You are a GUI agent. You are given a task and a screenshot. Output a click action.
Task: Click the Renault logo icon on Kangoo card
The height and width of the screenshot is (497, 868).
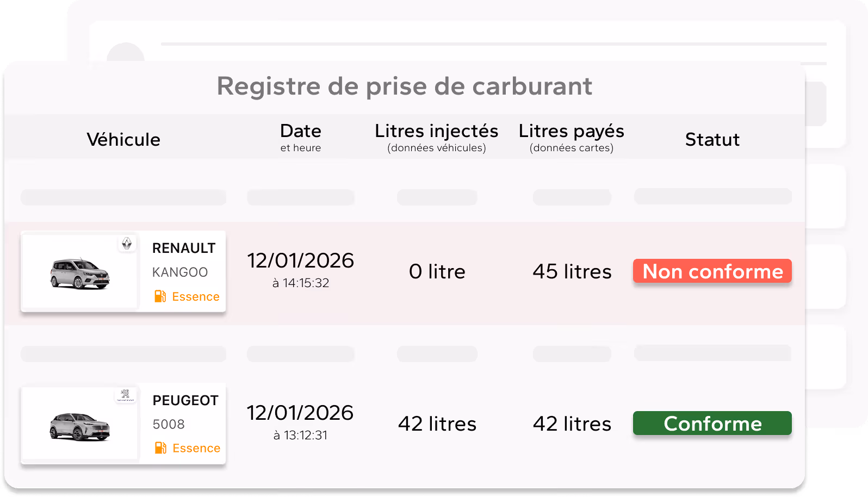pyautogui.click(x=127, y=243)
